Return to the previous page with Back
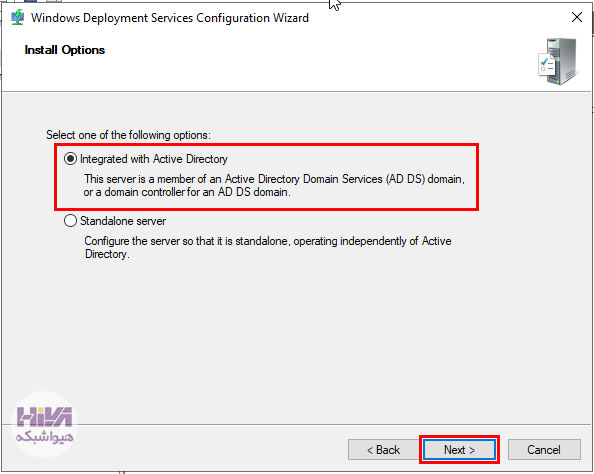 coord(383,450)
